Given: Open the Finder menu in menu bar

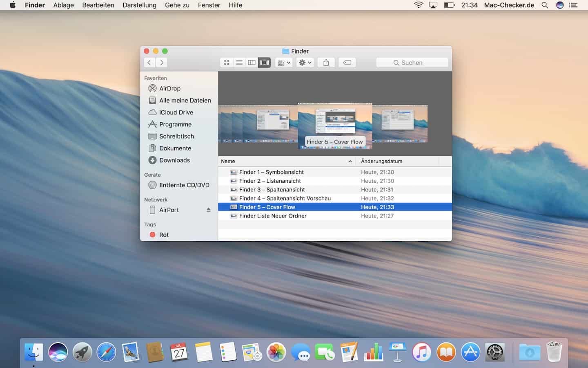Looking at the screenshot, I should click(x=35, y=5).
